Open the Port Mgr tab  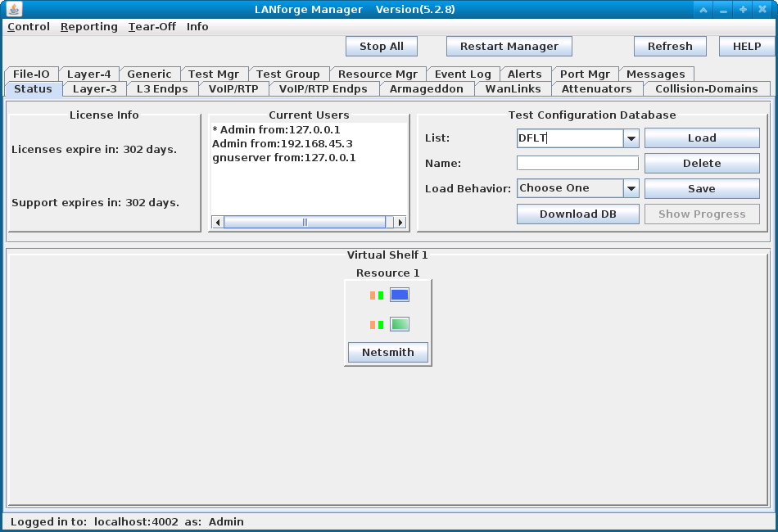pos(585,74)
